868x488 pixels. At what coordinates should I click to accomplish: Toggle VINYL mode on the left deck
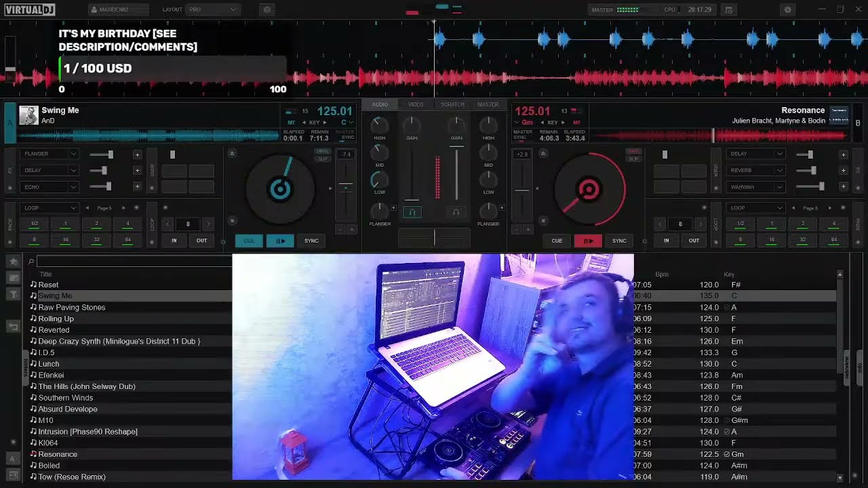pyautogui.click(x=323, y=151)
